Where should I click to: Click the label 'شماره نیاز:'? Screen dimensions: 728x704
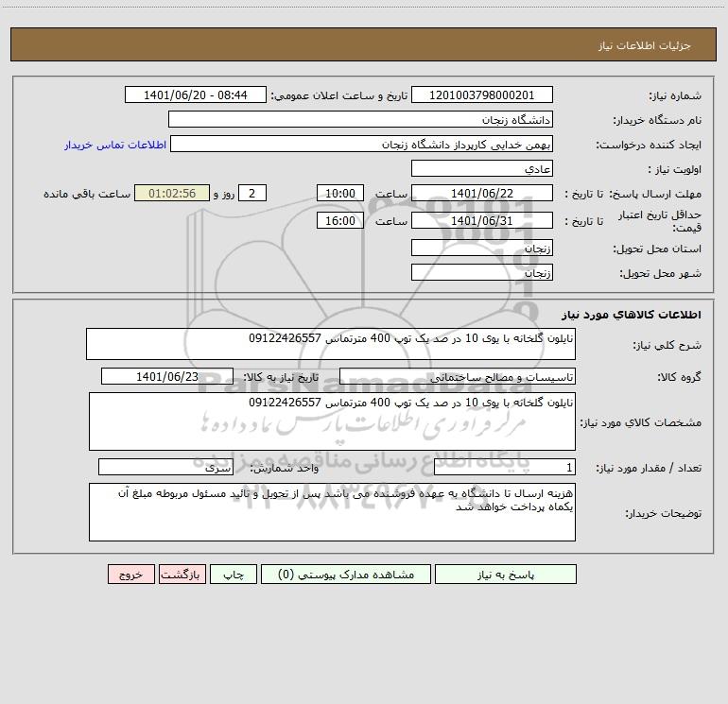point(675,95)
